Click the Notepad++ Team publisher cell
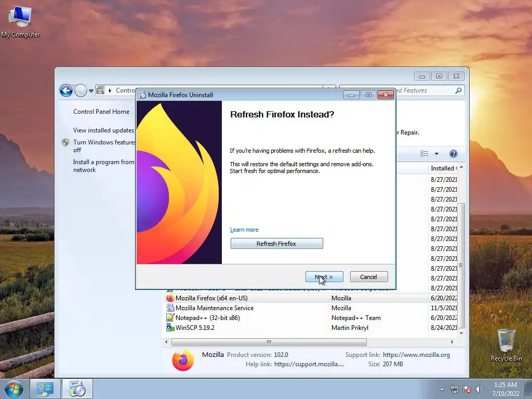 pyautogui.click(x=356, y=318)
